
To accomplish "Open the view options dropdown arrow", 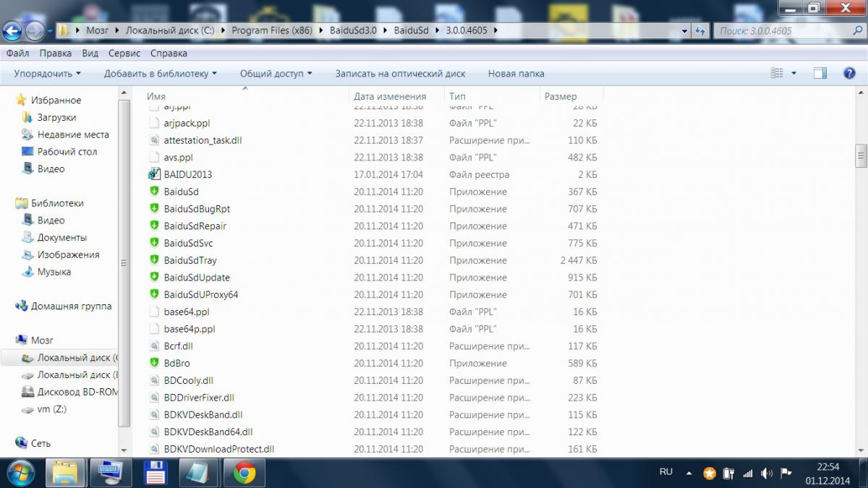I will [x=793, y=74].
